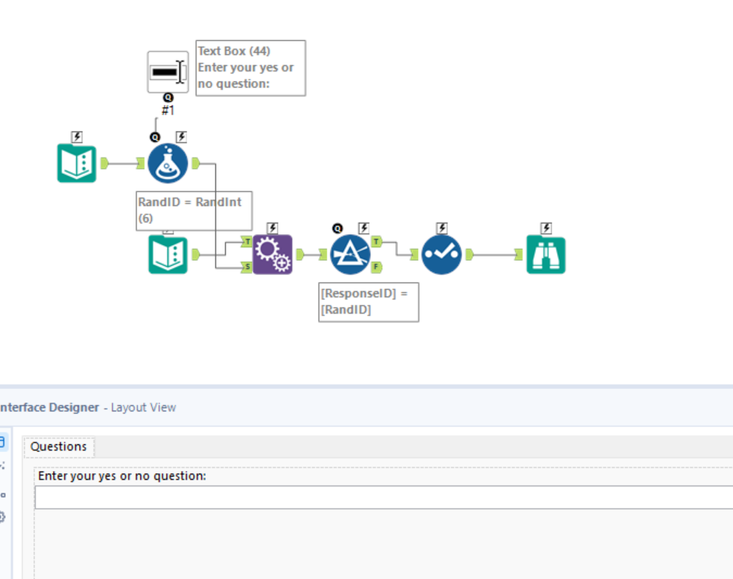
Task: Select the Filter tool on the canvas
Action: pyautogui.click(x=350, y=255)
